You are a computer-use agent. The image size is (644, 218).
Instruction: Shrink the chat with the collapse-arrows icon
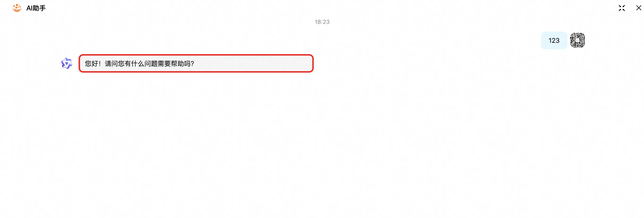point(622,8)
